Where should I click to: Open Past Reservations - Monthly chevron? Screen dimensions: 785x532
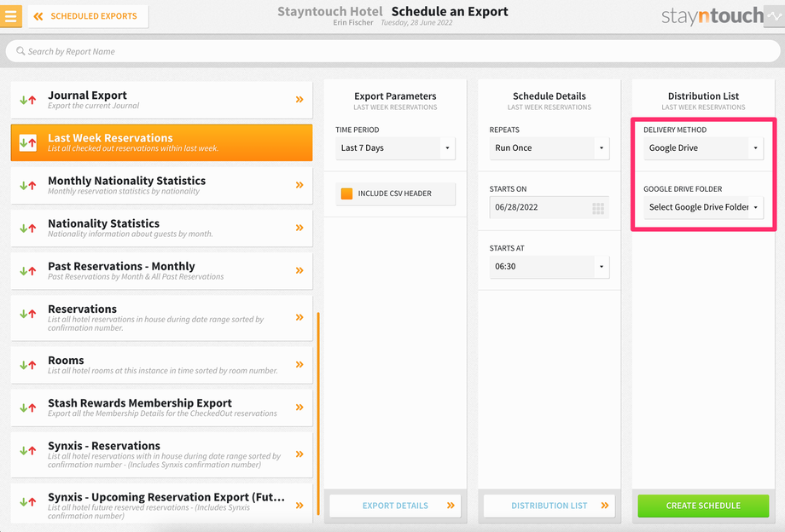tap(299, 270)
